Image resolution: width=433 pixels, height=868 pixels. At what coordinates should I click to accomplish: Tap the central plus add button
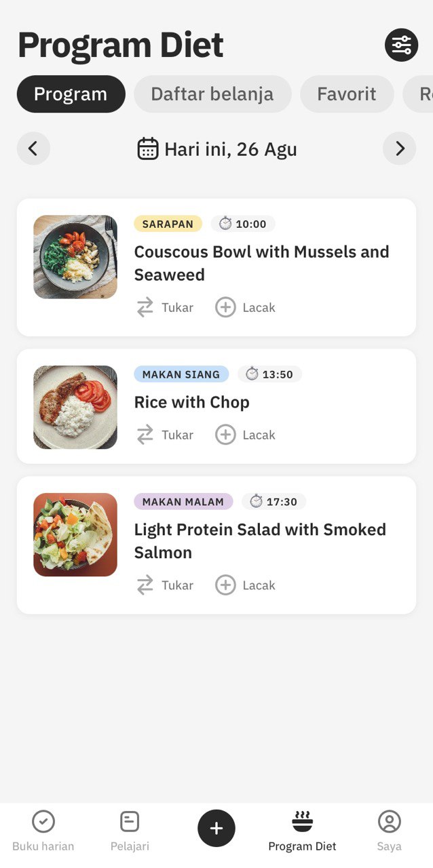coord(216,828)
